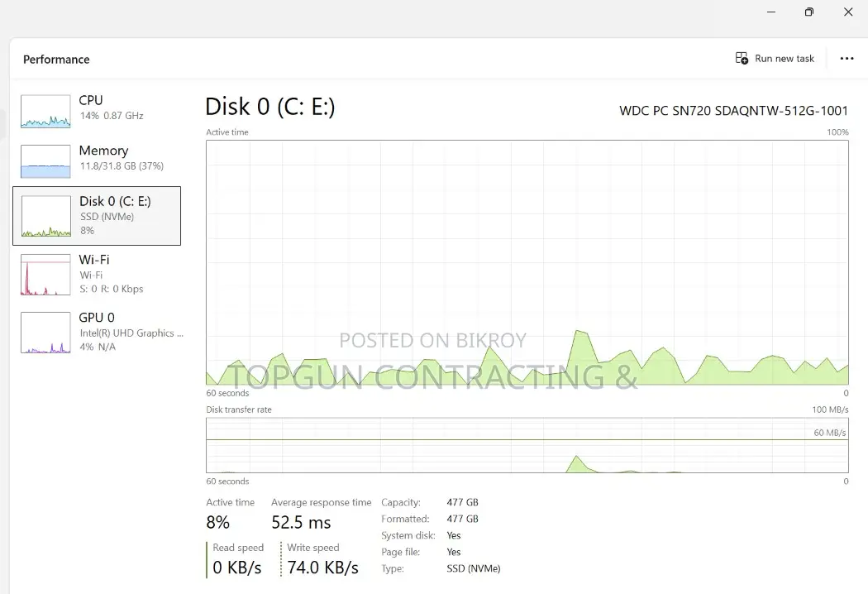Viewport: 868px width, 594px height.
Task: Click the Run new task label
Action: coord(785,59)
